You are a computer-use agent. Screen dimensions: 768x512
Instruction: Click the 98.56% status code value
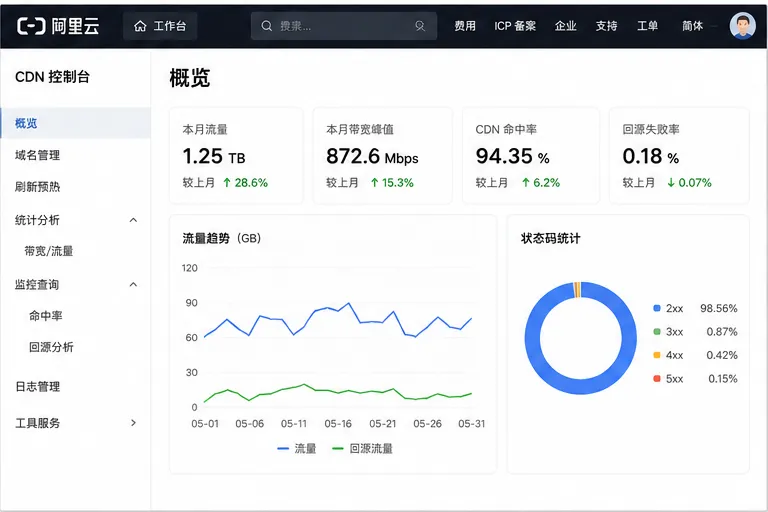[x=719, y=308]
